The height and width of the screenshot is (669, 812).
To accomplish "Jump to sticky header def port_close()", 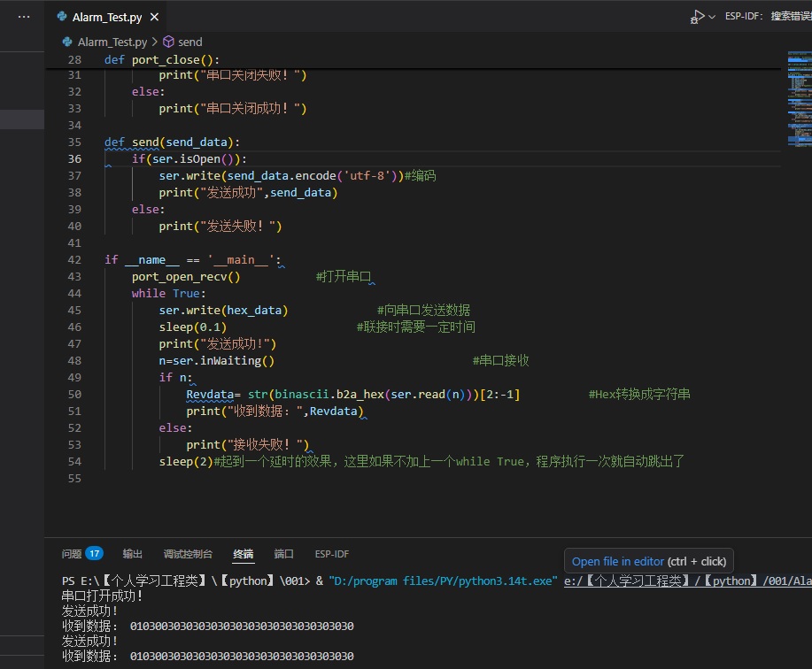I will (x=162, y=59).
